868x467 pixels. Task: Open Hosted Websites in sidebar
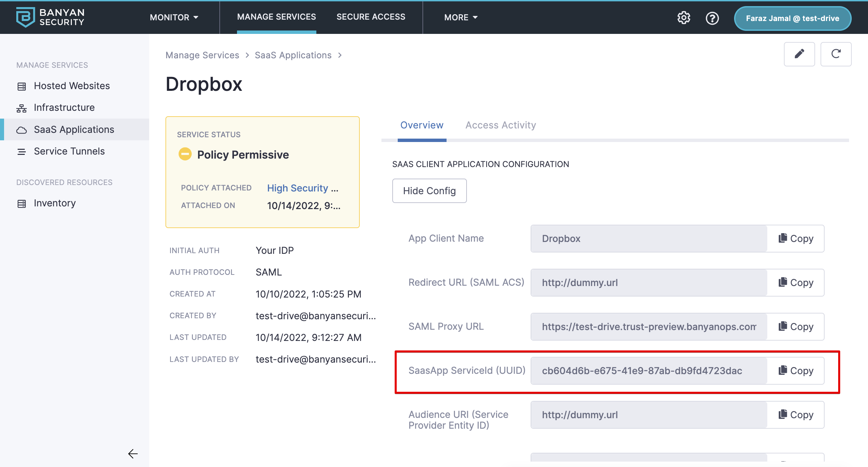72,86
